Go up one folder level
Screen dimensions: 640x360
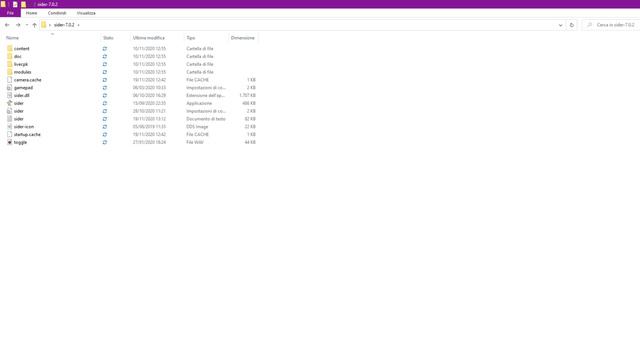(34, 25)
